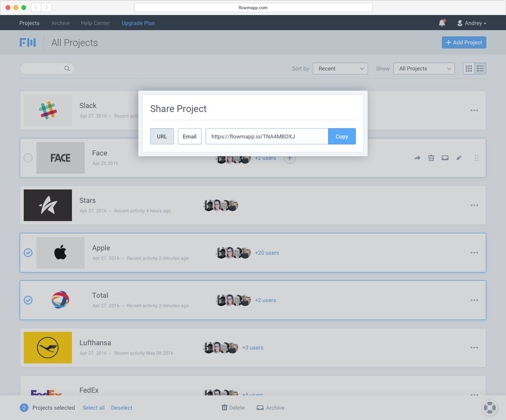Image resolution: width=506 pixels, height=420 pixels.
Task: Select the share arrow icon on Face project
Action: (x=417, y=158)
